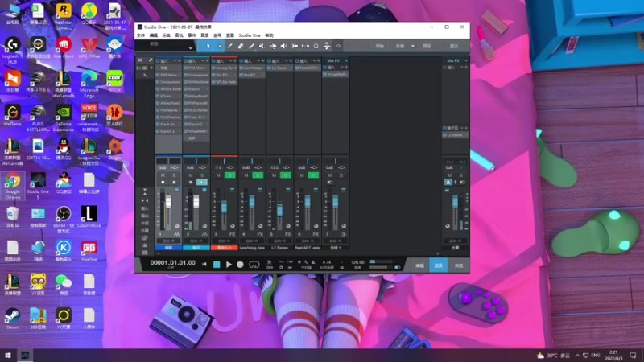Open inserts dropdown arrow on channel 3
Image resolution: width=644 pixels, height=362 pixels.
click(230, 61)
